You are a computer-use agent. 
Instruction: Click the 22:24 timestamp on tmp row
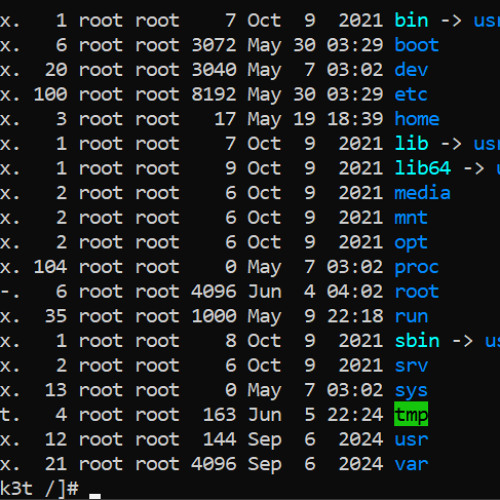[x=355, y=414]
